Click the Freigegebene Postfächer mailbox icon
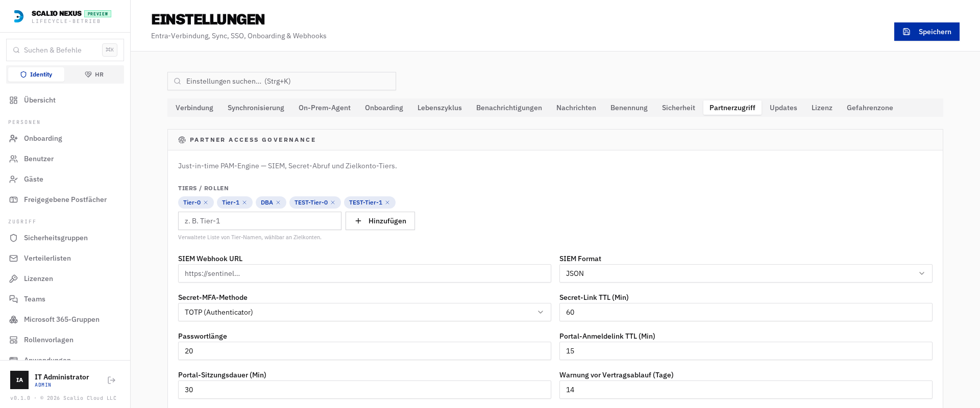This screenshot has height=408, width=980. pos(14,199)
